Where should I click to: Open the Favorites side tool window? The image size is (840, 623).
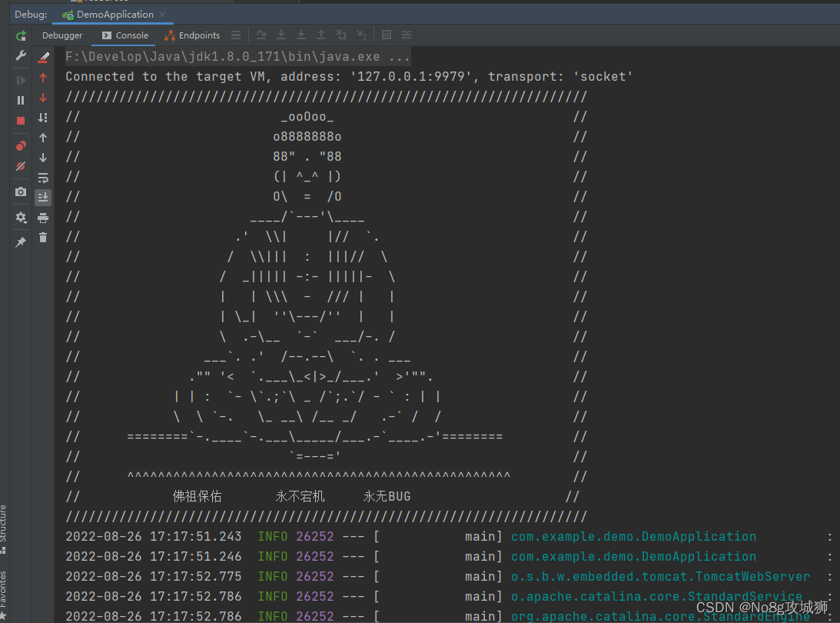point(3,595)
